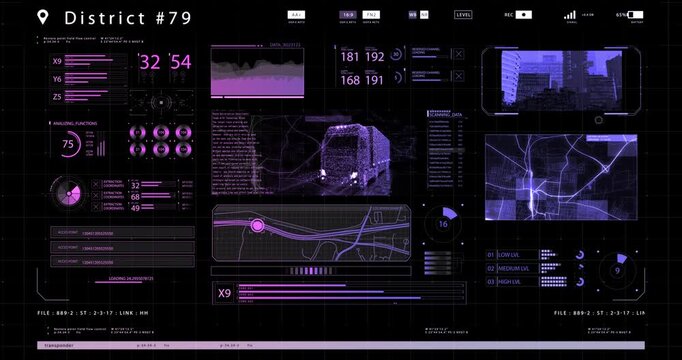Click the second Access Point field

point(122,247)
